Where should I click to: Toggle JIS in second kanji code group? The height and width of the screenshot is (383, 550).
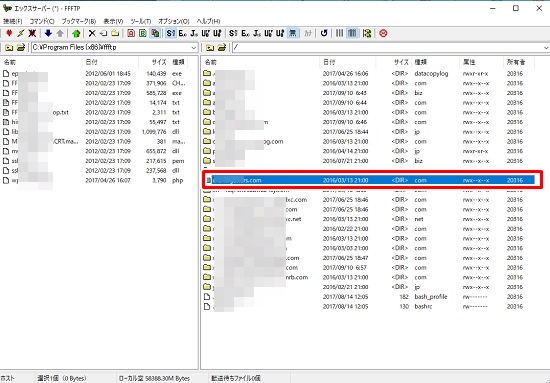pos(257,33)
